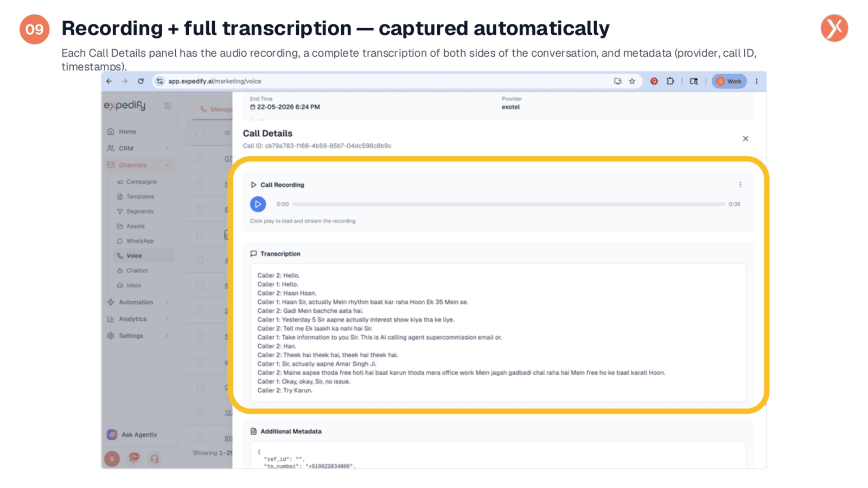
Task: Go forward in the browser
Action: 125,81
